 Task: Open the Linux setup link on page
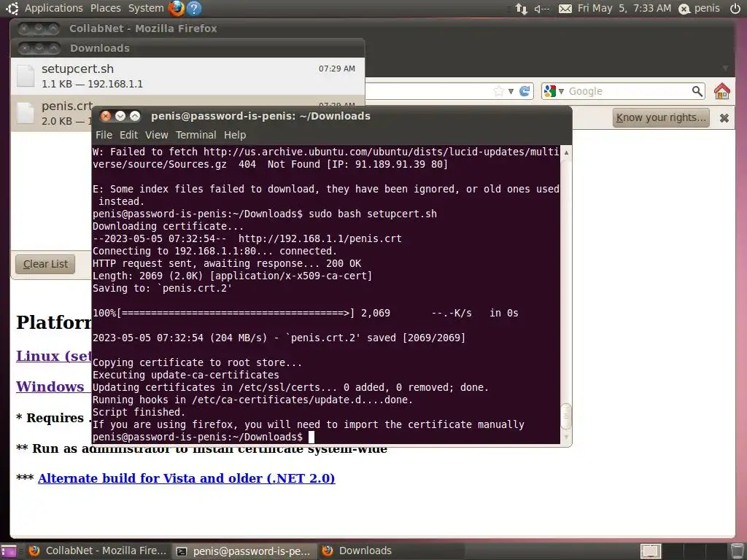pos(54,356)
